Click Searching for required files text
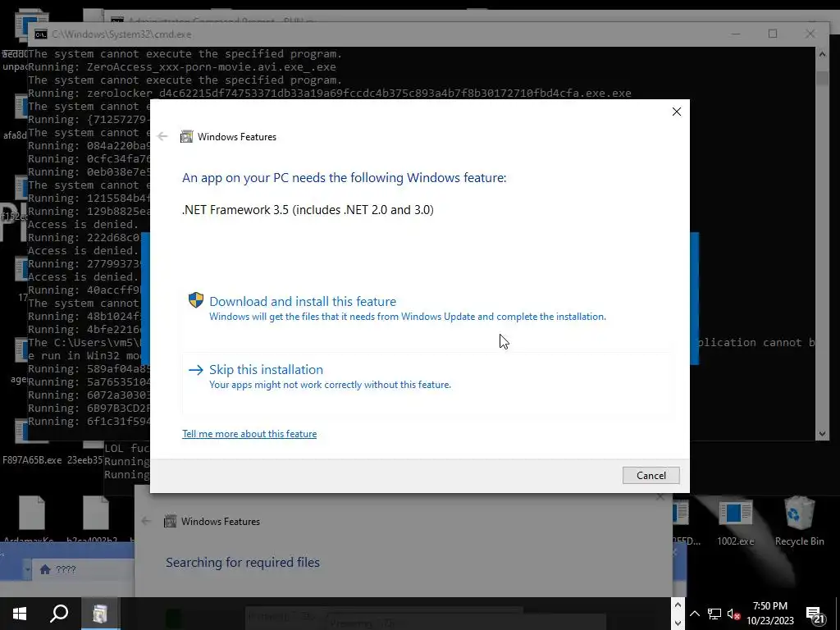The height and width of the screenshot is (630, 840). coord(243,563)
